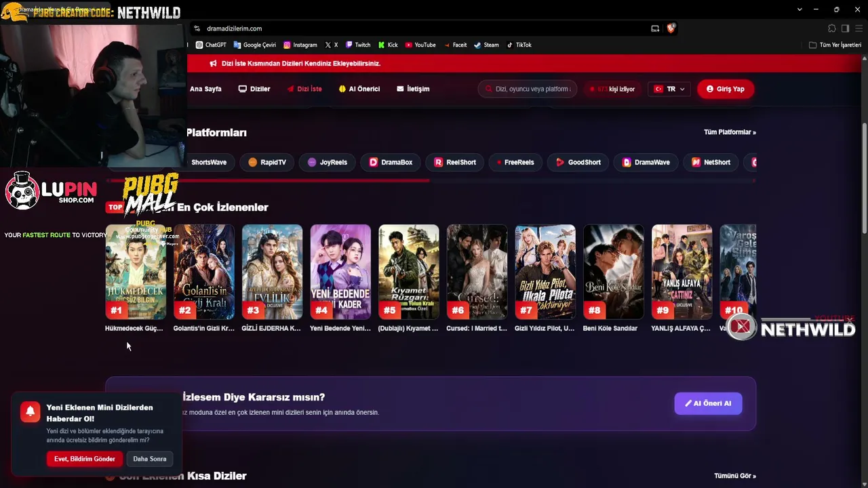The image size is (868, 488).
Task: Click the site settings icon beside the URL
Action: [197, 28]
